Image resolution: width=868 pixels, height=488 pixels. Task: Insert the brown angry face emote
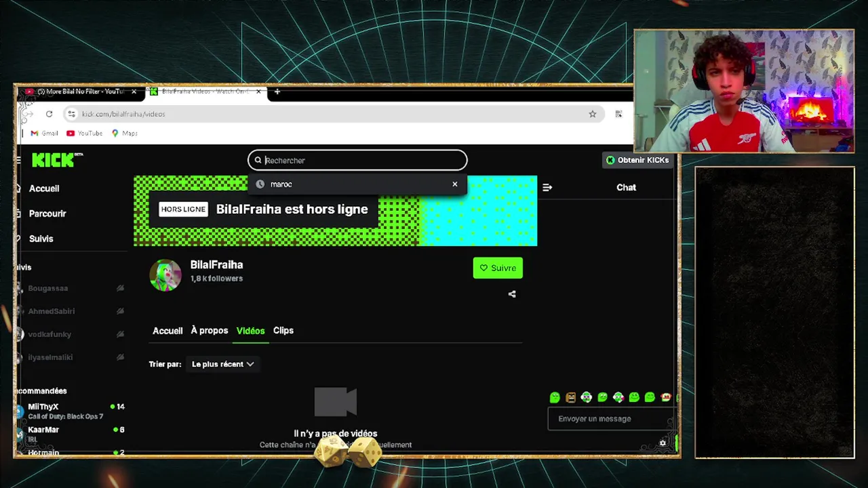click(x=570, y=397)
